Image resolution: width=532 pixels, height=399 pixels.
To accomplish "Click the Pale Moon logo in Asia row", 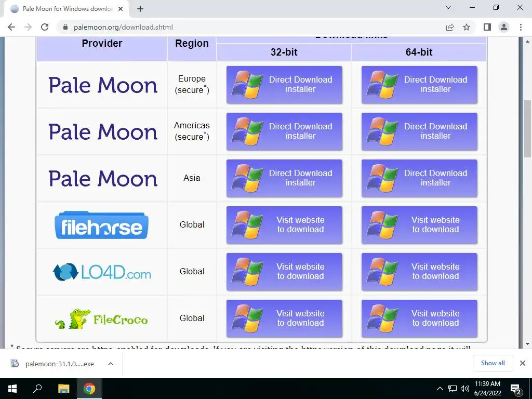I will (x=103, y=179).
